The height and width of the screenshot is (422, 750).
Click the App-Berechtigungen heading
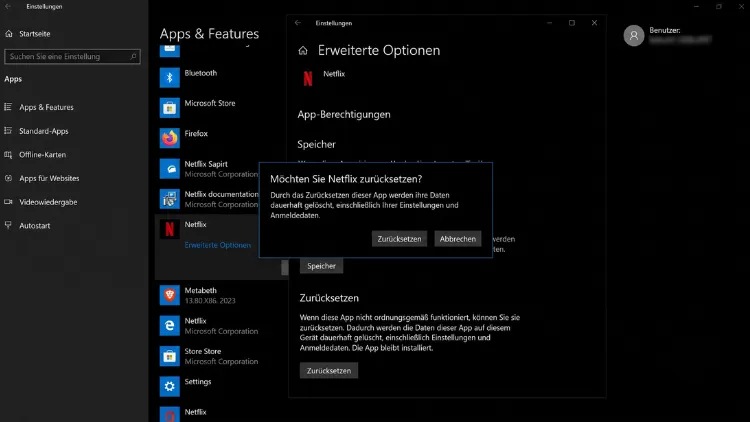pos(344,114)
